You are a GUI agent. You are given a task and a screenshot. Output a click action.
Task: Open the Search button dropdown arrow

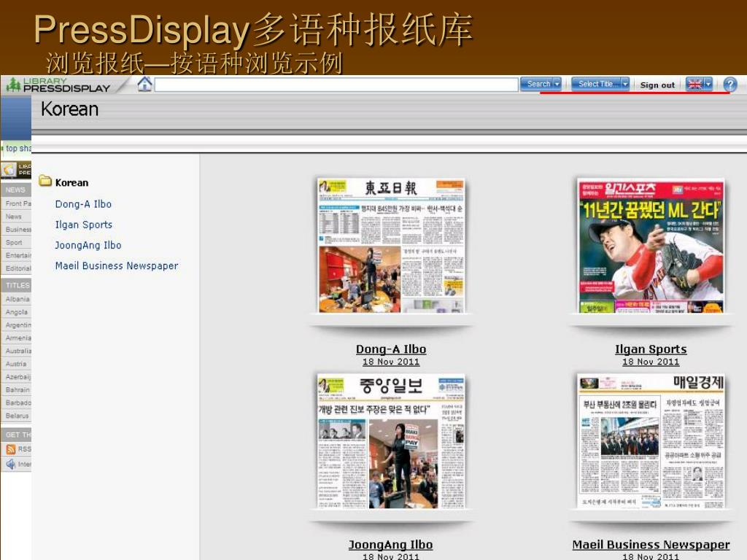557,84
